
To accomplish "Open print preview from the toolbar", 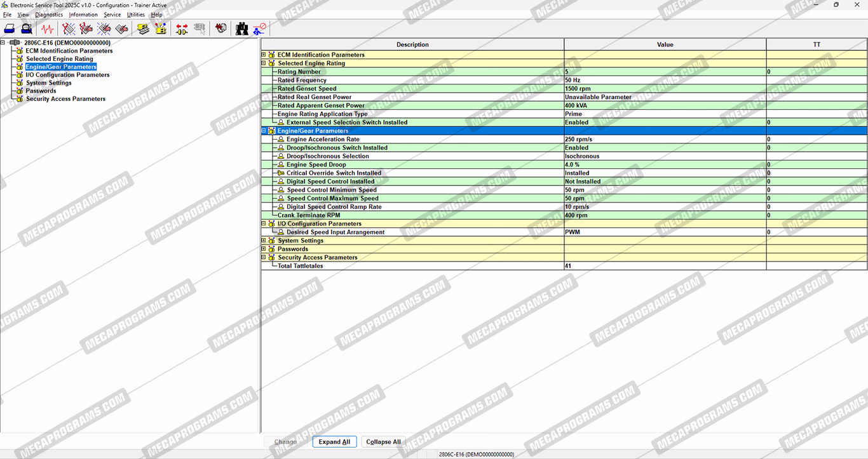I will point(26,29).
